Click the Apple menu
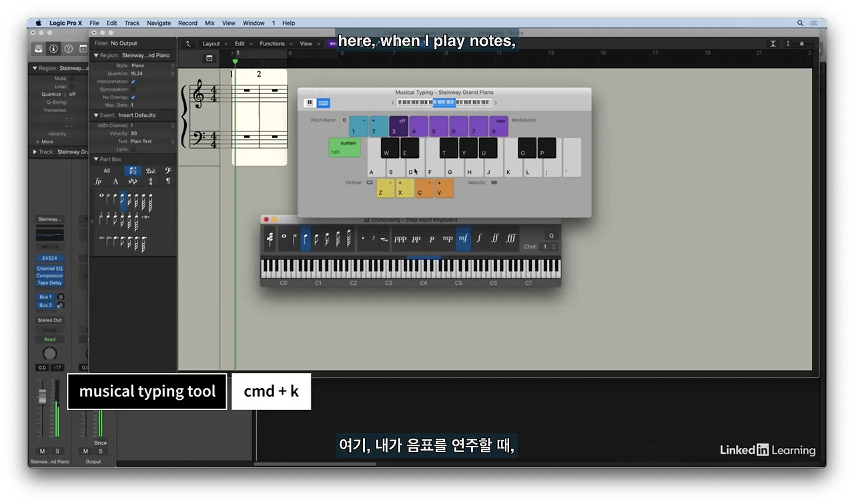The image size is (854, 504). [x=38, y=23]
